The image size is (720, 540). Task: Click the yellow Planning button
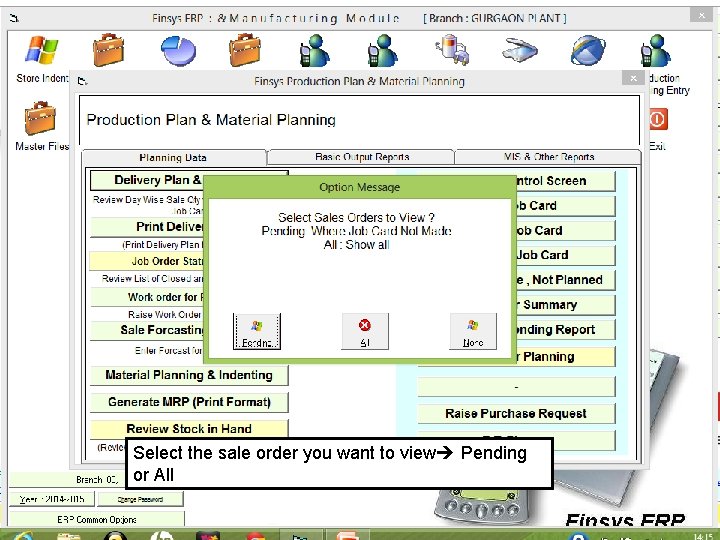coord(564,357)
